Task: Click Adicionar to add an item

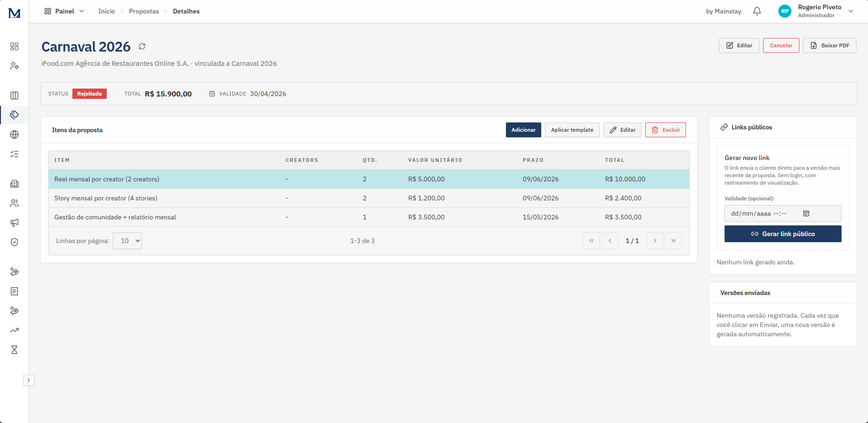Action: [524, 130]
